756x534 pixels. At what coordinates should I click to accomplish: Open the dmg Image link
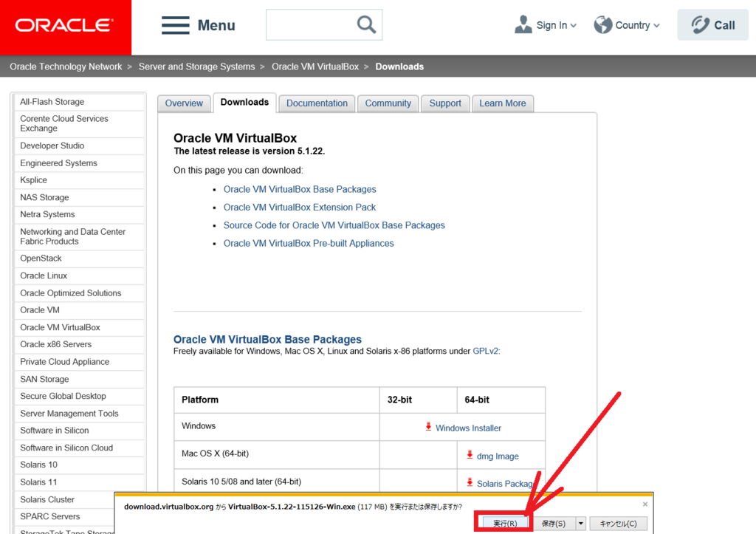click(x=498, y=456)
